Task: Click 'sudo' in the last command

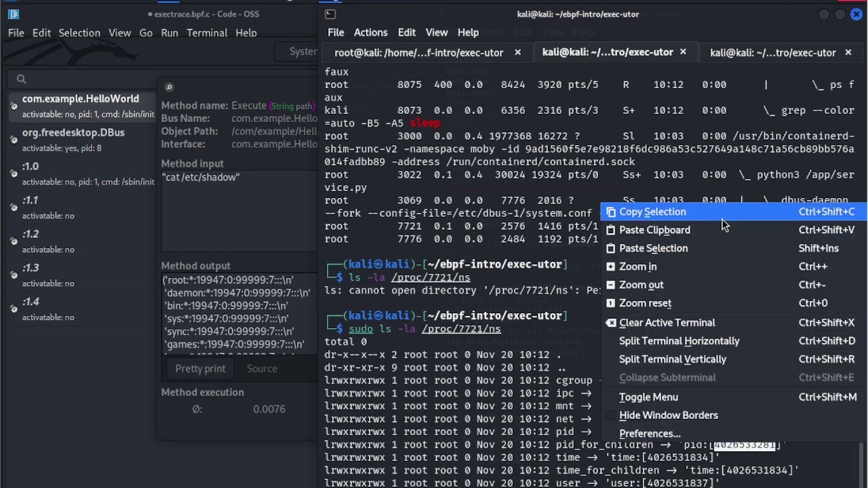Action: pos(361,329)
